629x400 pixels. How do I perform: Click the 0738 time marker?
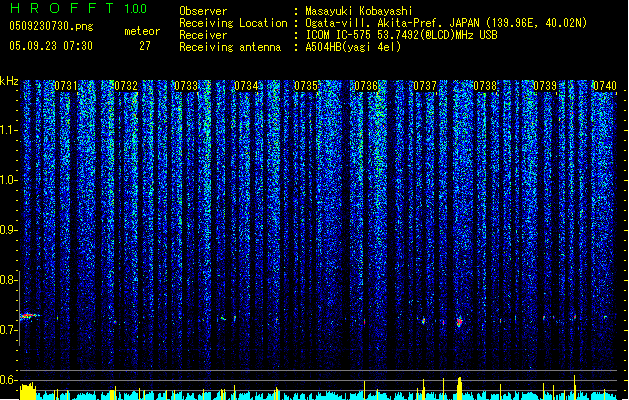(485, 86)
